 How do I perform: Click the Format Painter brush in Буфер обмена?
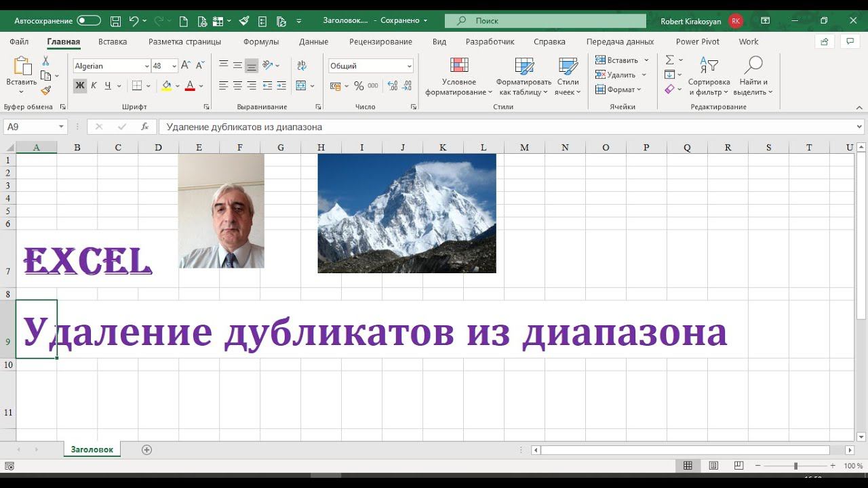(45, 90)
